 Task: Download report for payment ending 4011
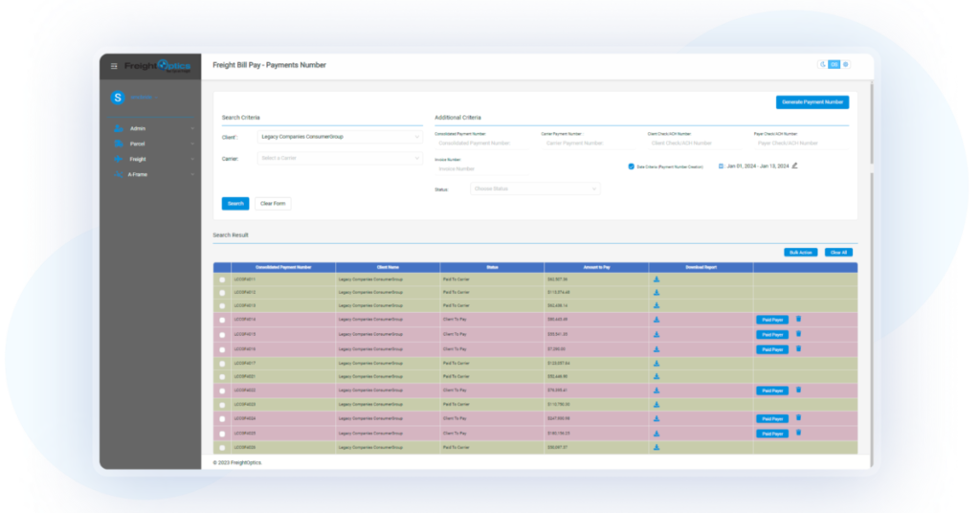[x=657, y=279]
